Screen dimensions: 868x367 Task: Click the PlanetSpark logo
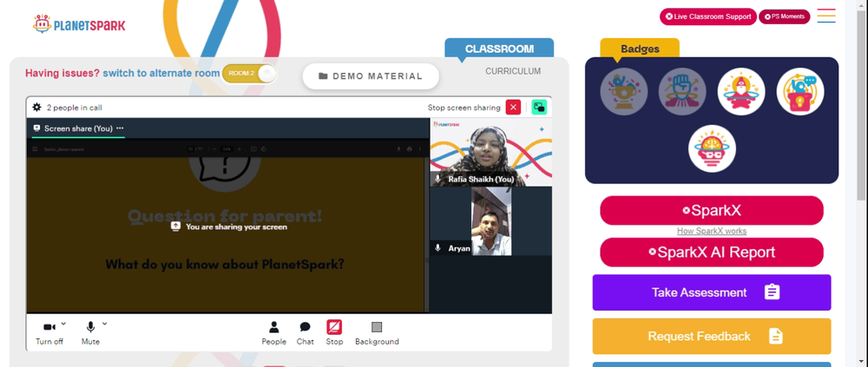click(79, 23)
